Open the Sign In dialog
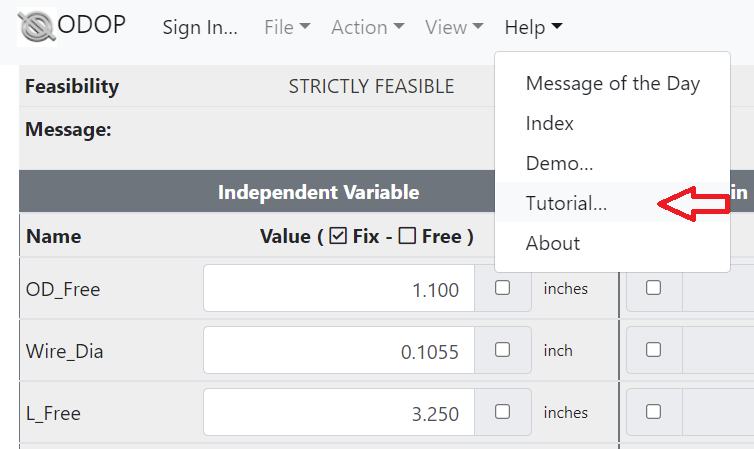The height and width of the screenshot is (449, 754). [200, 27]
